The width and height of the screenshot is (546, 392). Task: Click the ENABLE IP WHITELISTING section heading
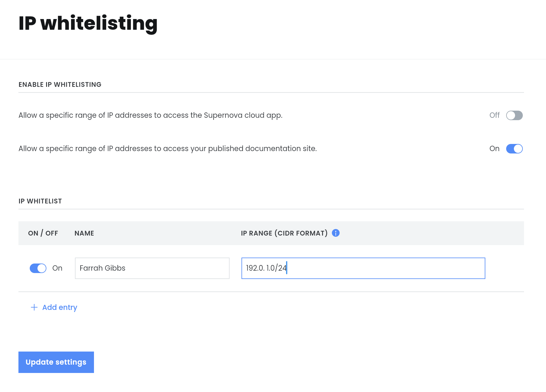click(x=60, y=84)
